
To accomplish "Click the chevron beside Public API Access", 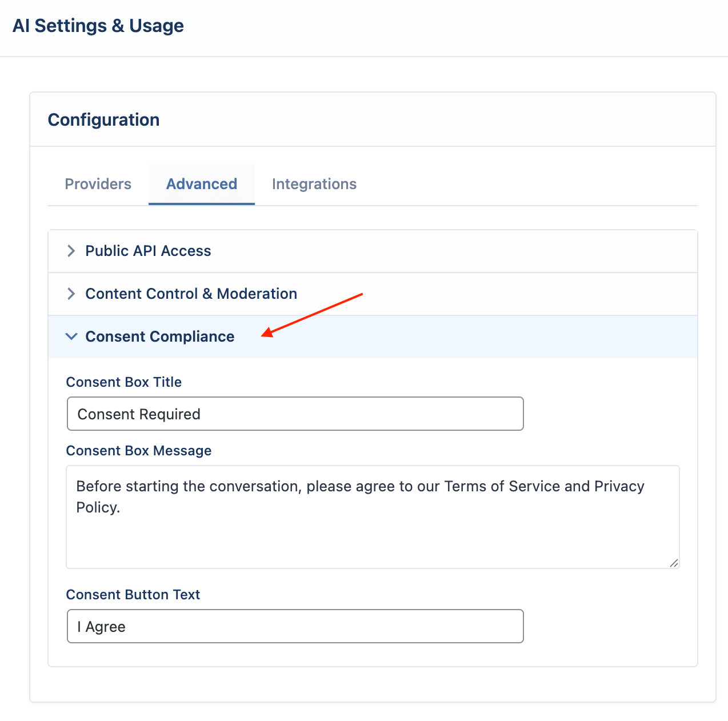I will tap(71, 251).
